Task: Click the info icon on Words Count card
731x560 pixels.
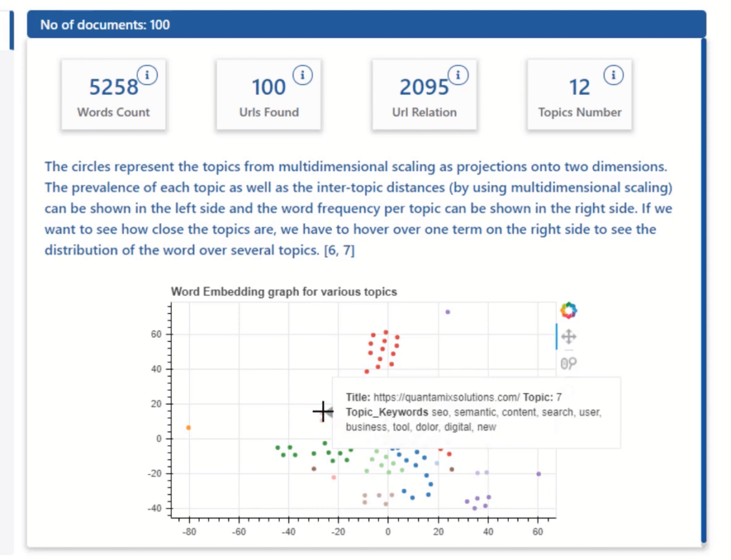Action: pyautogui.click(x=147, y=74)
